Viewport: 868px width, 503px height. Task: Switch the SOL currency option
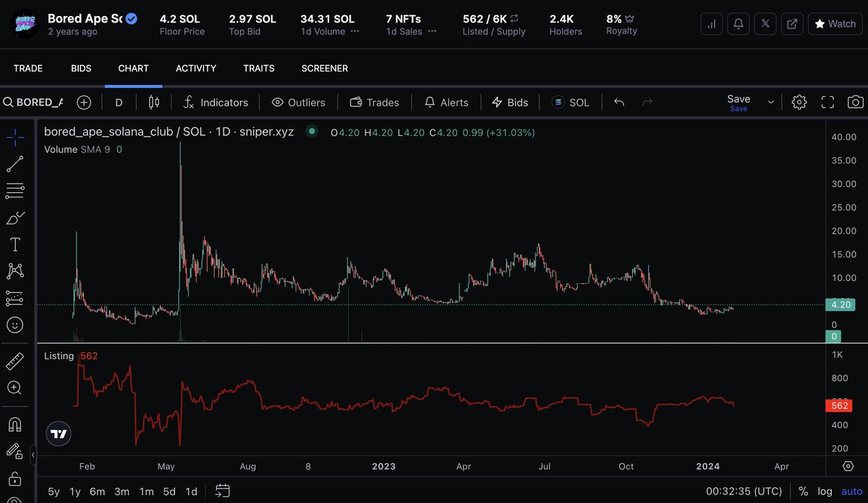click(x=571, y=103)
